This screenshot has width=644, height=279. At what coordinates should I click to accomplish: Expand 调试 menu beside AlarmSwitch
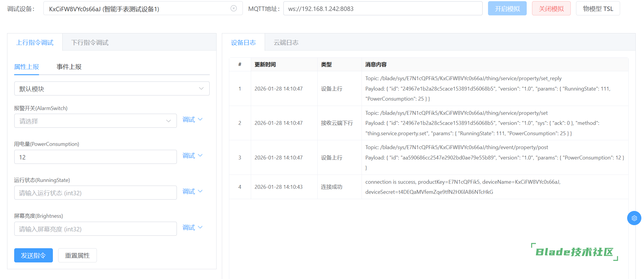[x=192, y=120]
